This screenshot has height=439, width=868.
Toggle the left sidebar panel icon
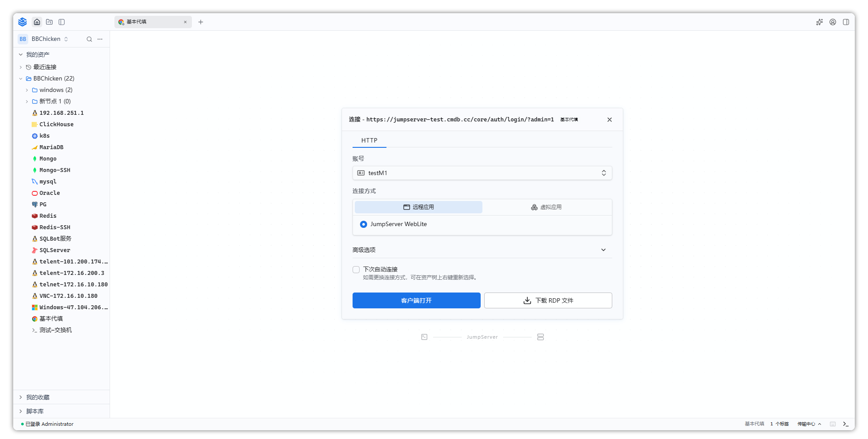[62, 22]
